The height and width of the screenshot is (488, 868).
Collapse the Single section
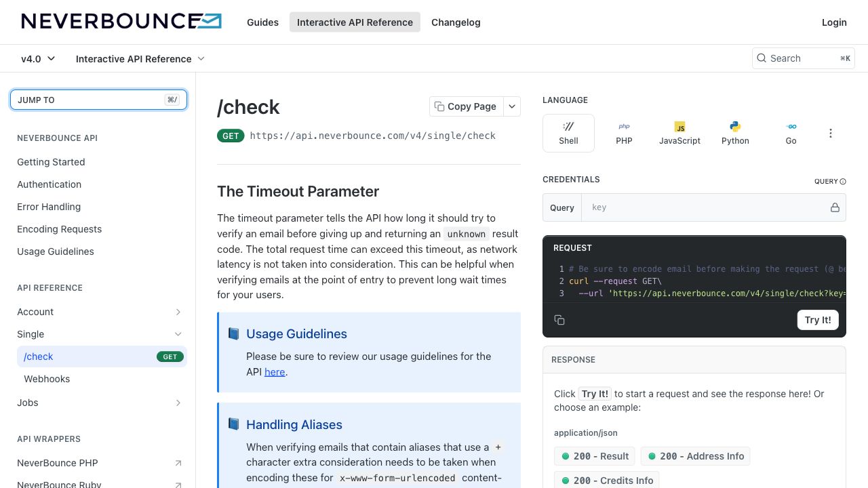tap(178, 334)
